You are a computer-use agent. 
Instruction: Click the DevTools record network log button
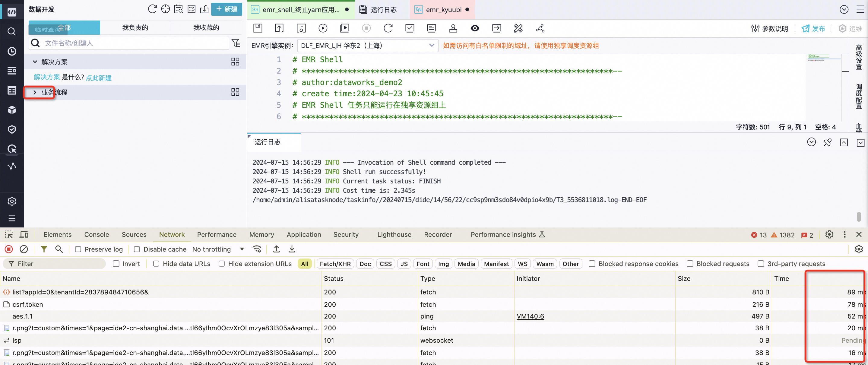pos(9,249)
